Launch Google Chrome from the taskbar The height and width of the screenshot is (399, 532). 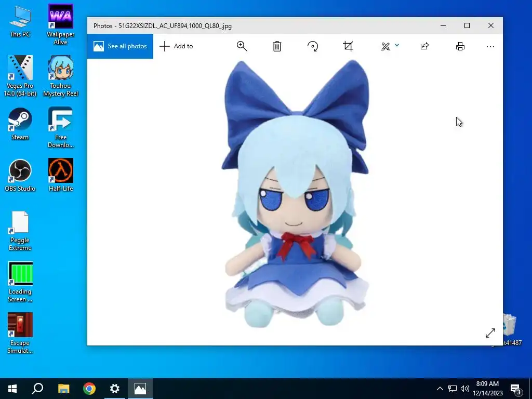click(89, 389)
